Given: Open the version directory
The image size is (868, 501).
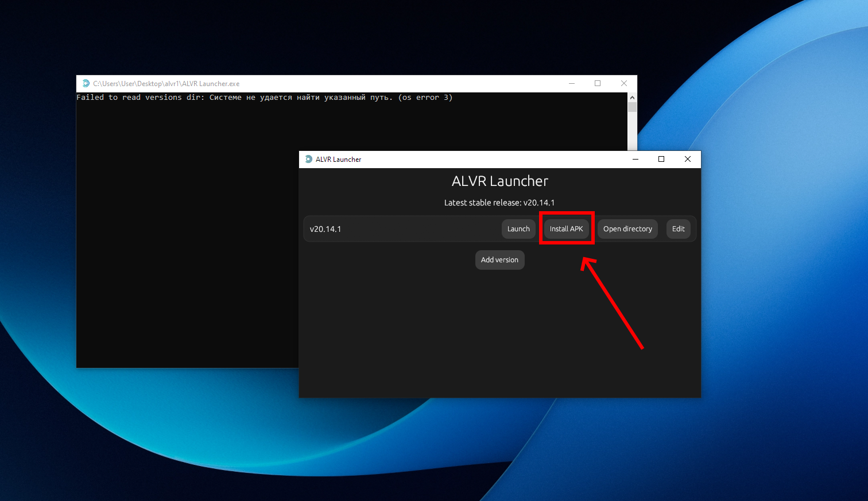Looking at the screenshot, I should click(x=627, y=229).
